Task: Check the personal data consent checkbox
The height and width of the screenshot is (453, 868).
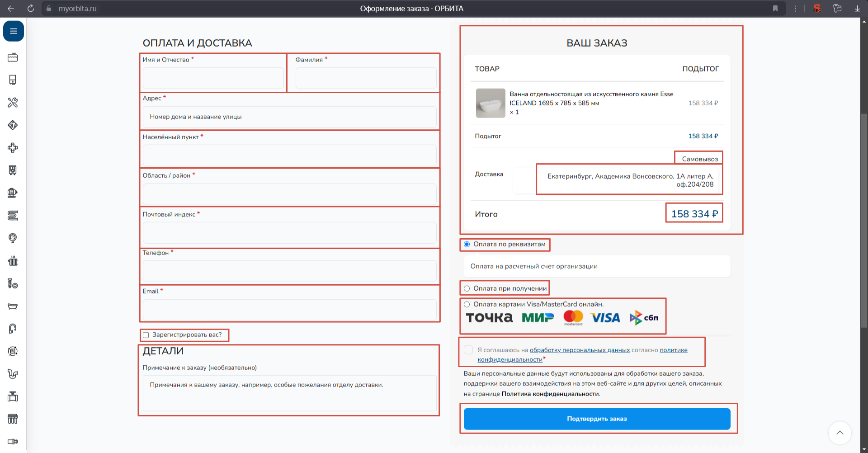Action: tap(468, 350)
